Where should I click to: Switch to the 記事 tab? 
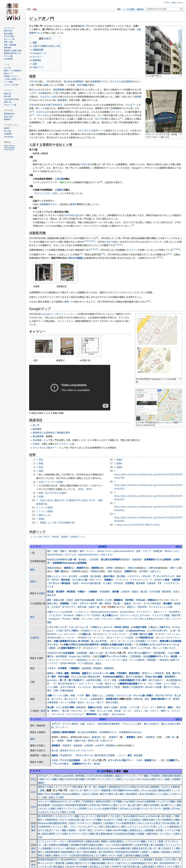pyautogui.click(x=29, y=9)
